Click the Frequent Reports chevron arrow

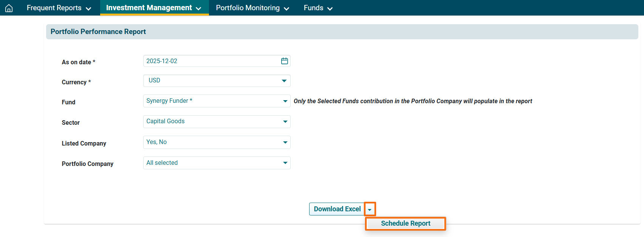tap(88, 9)
